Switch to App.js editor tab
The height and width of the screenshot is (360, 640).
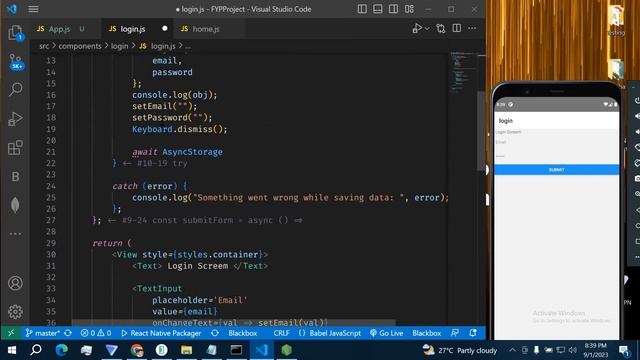point(60,29)
